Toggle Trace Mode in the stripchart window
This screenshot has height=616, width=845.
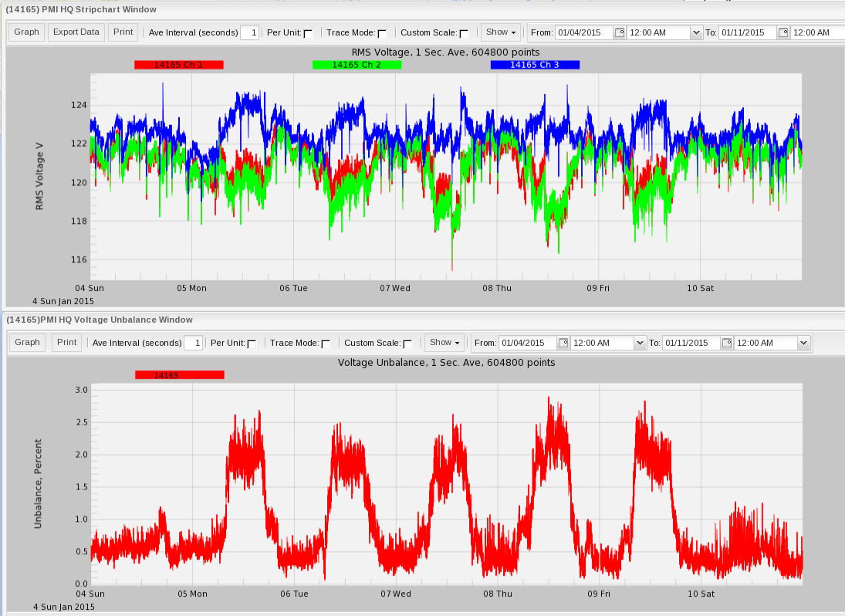click(382, 34)
